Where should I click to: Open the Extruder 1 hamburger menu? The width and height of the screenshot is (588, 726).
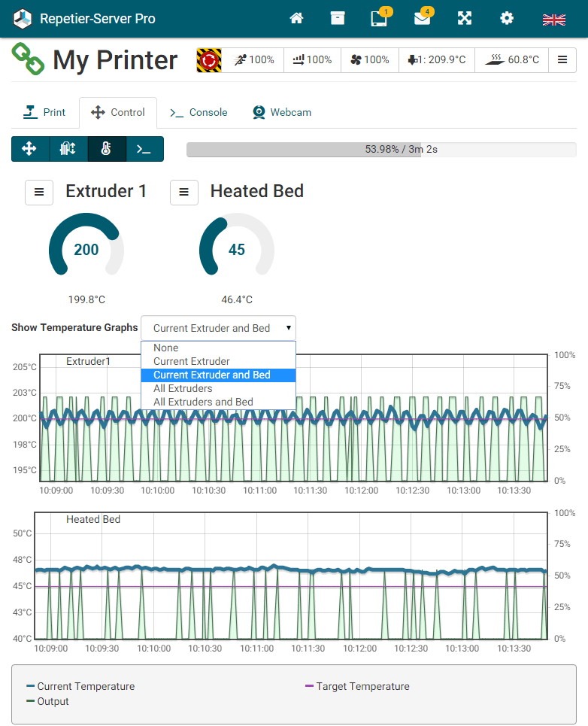pyautogui.click(x=39, y=192)
